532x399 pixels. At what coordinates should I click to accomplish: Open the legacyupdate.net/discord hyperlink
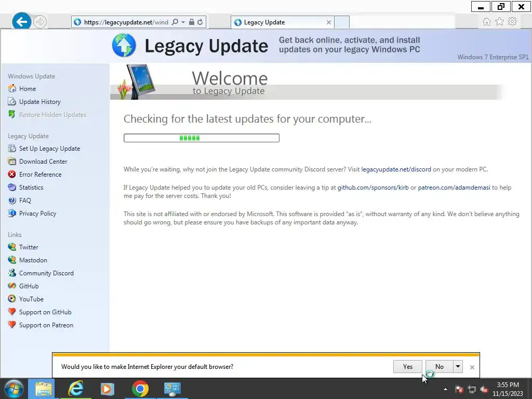pyautogui.click(x=396, y=169)
